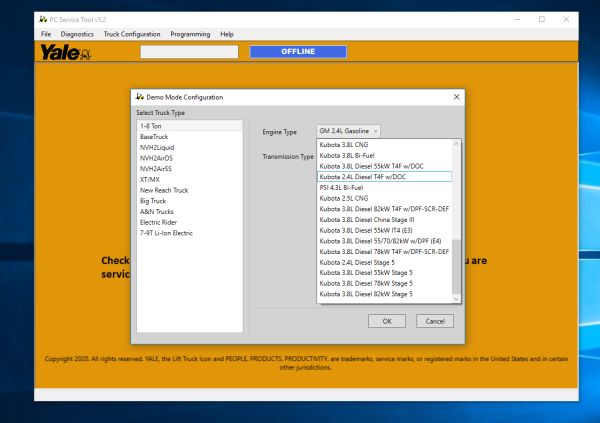
Task: Choose Kubota 3.8L Diesel 78kW T4F w/DPF-SCR-DEF
Action: pos(385,252)
